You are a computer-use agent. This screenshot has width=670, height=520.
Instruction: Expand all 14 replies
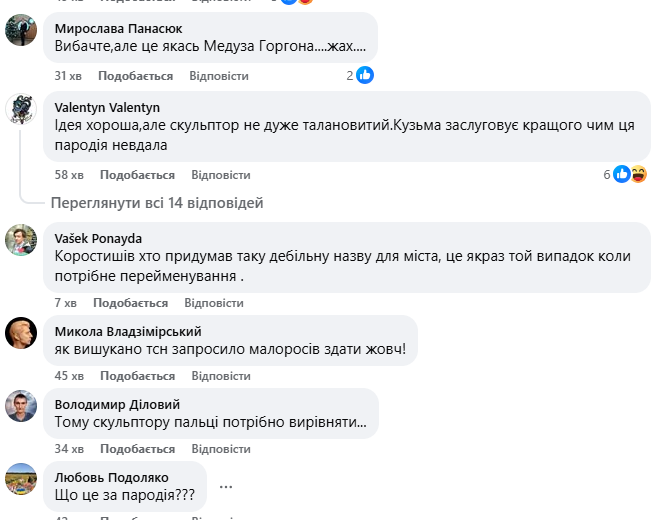[x=157, y=203]
